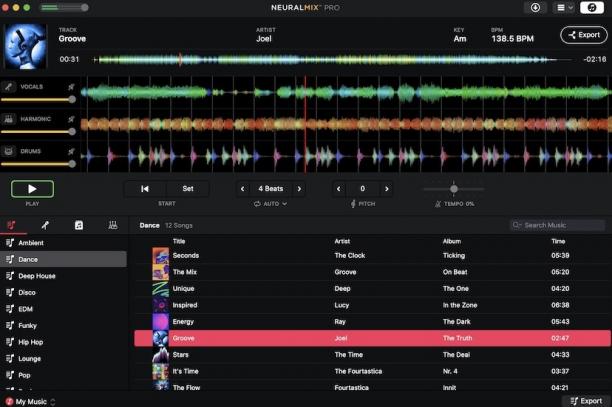The image size is (612, 407).
Task: Toggle the tempo metronome icon
Action: (x=438, y=204)
